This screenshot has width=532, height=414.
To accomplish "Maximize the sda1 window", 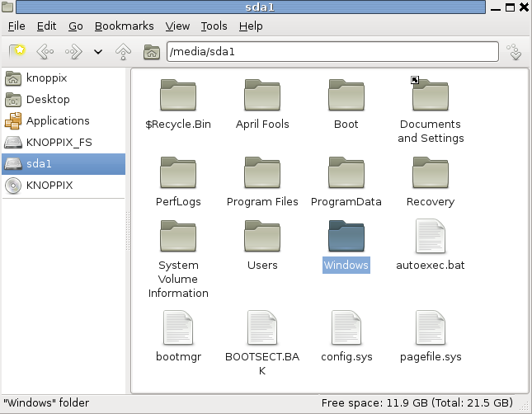I will [x=510, y=7].
